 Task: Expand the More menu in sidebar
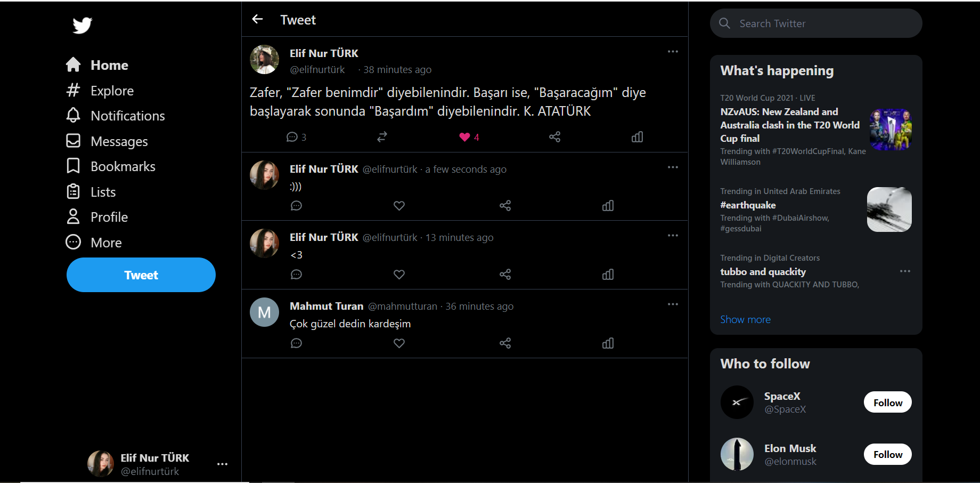click(x=94, y=243)
